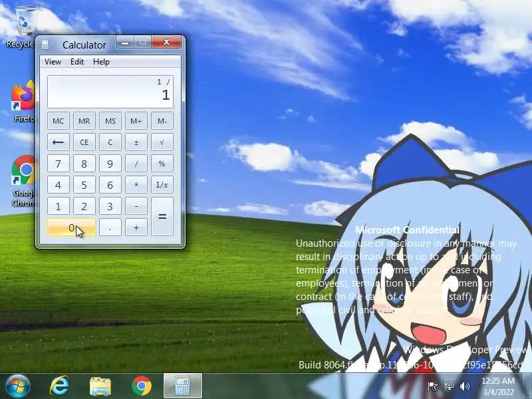Image resolution: width=532 pixels, height=399 pixels.
Task: Open the taskbar clock showing 12:25 AM
Action: point(498,386)
